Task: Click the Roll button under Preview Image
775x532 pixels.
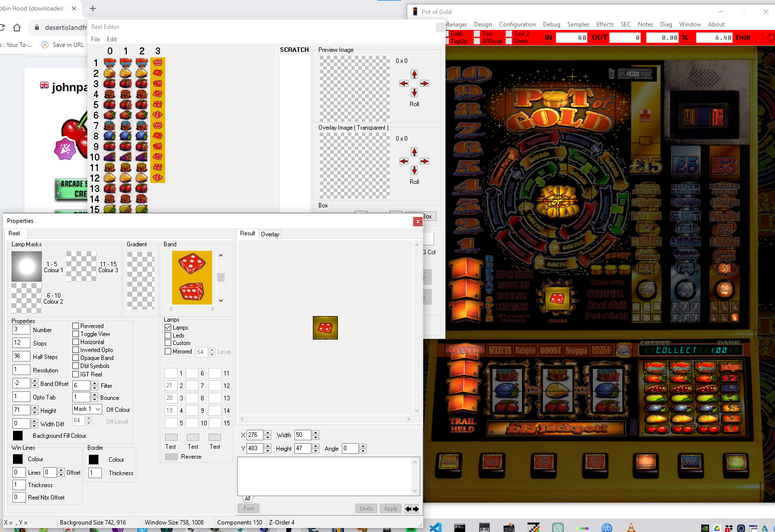Action: [x=414, y=104]
